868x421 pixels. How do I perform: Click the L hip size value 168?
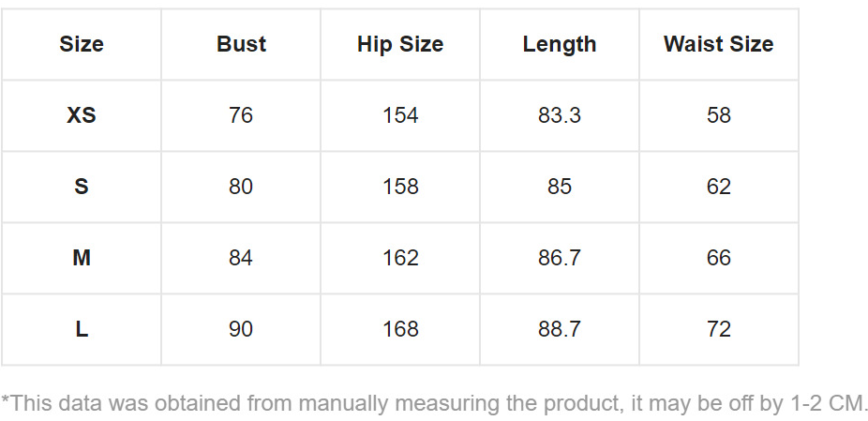pos(400,329)
